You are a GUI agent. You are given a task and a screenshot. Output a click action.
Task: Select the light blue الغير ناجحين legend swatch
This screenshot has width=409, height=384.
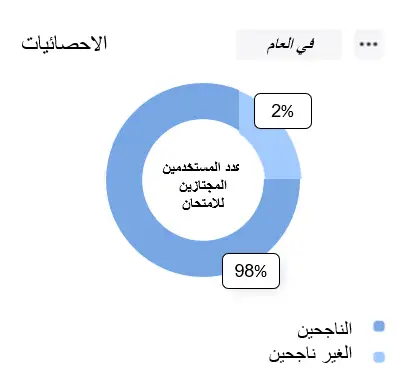pos(379,357)
